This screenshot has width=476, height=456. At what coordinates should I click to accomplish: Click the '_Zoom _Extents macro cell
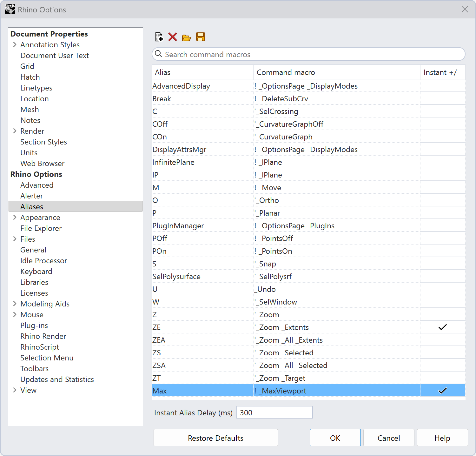click(337, 327)
